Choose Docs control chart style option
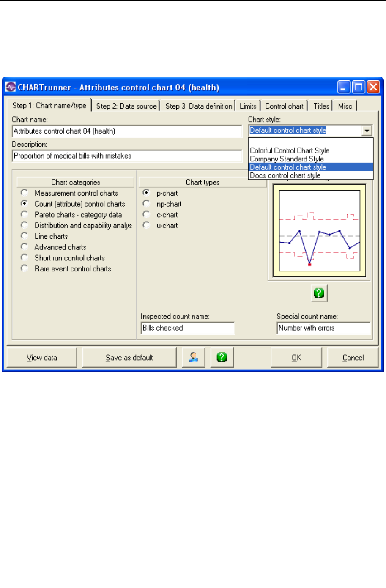Viewport: 386px width, 588px height. 311,175
